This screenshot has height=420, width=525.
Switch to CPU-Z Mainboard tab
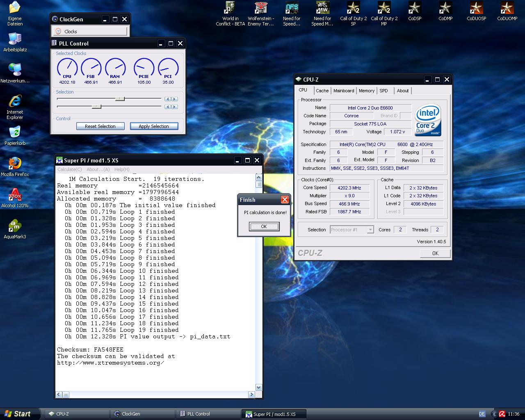pyautogui.click(x=344, y=91)
